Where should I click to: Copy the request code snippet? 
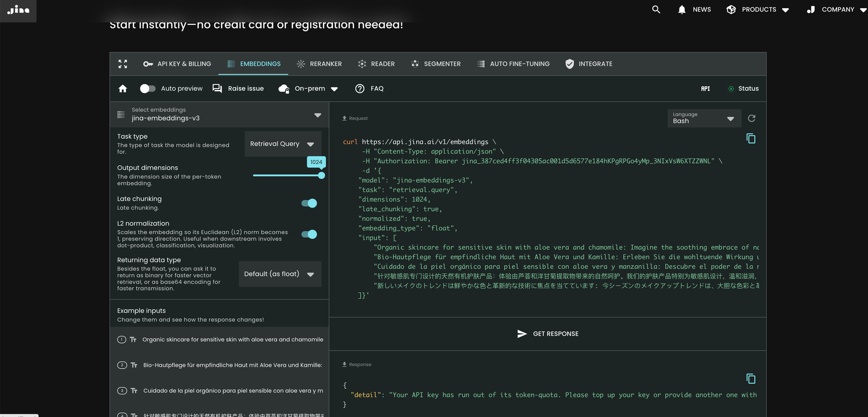click(x=751, y=139)
